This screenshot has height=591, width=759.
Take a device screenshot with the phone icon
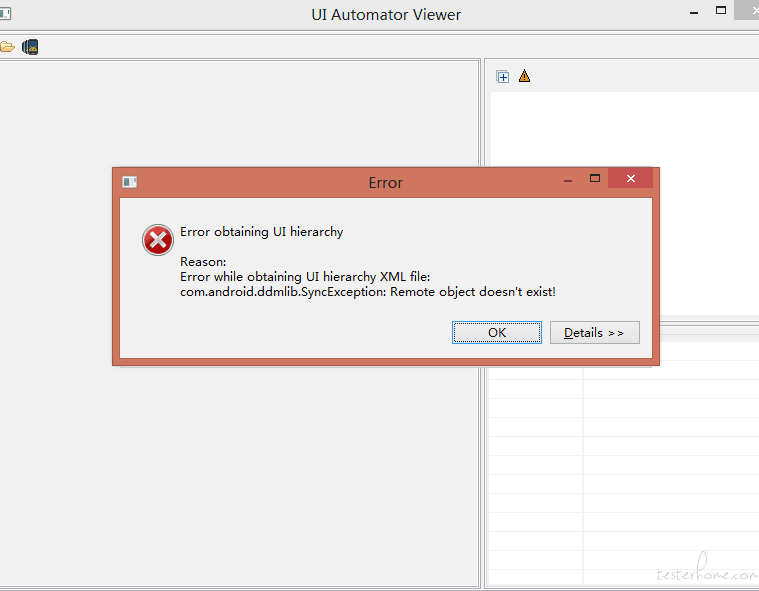point(30,47)
